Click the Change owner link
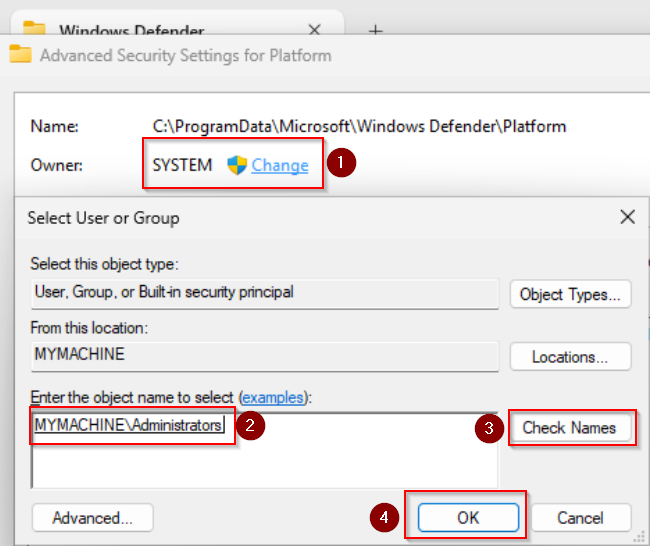This screenshot has width=650, height=546. click(280, 165)
